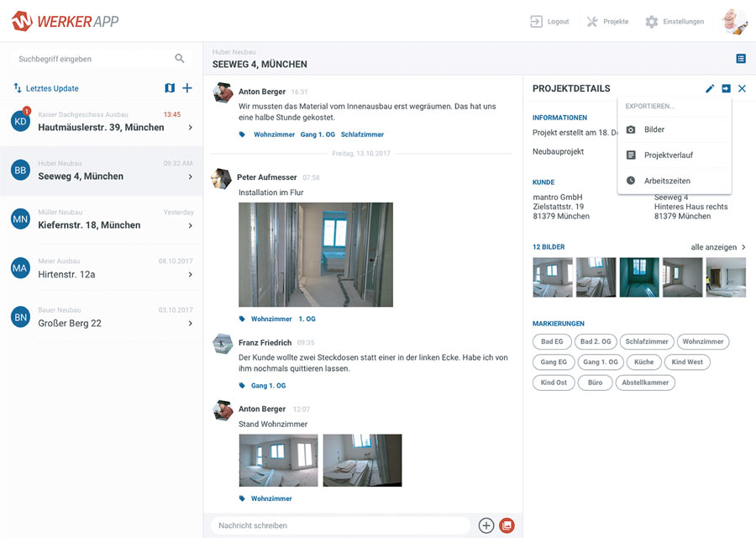The height and width of the screenshot is (538, 756).
Task: Select the Abstellkammer tag
Action: (x=645, y=382)
